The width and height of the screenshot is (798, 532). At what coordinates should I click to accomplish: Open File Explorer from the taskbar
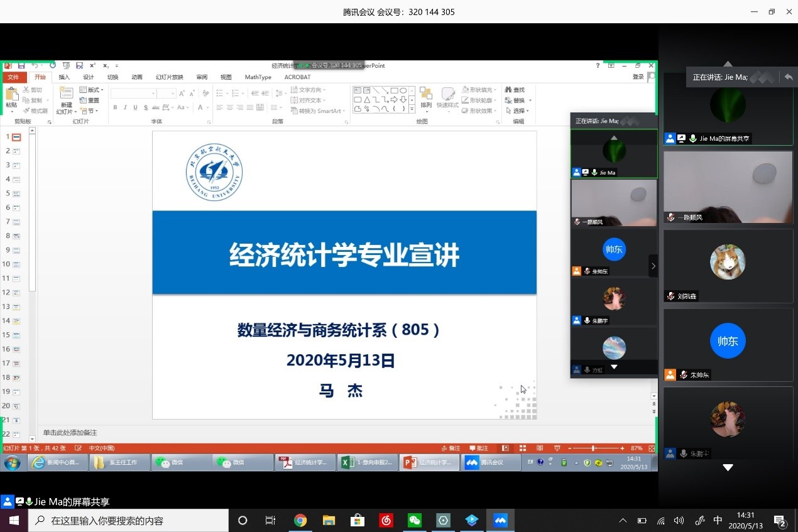pos(329,521)
